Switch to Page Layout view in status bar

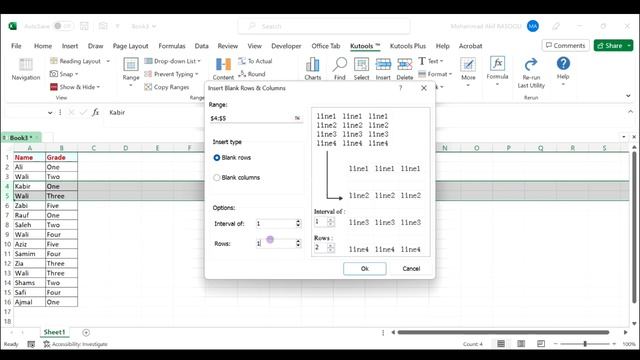tap(521, 344)
